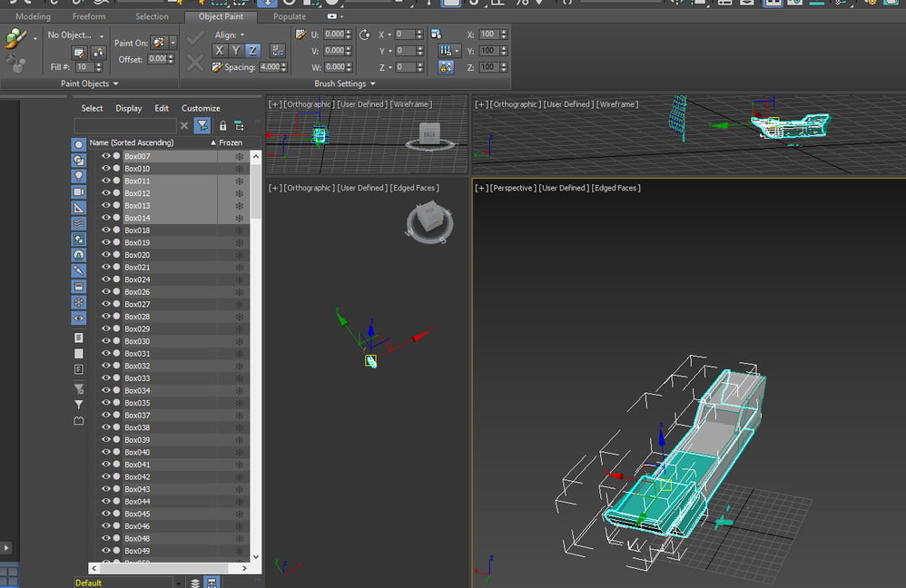This screenshot has height=588, width=906.
Task: Toggle the scale axis lock icon
Action: click(446, 67)
